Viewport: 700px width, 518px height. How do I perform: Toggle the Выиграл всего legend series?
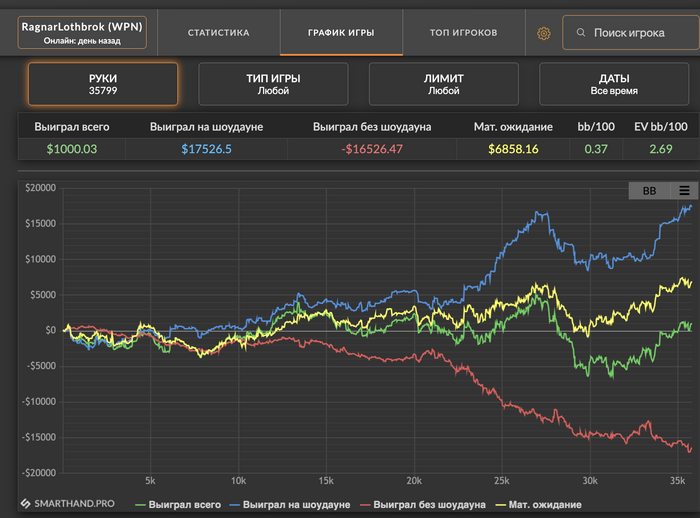pos(179,504)
